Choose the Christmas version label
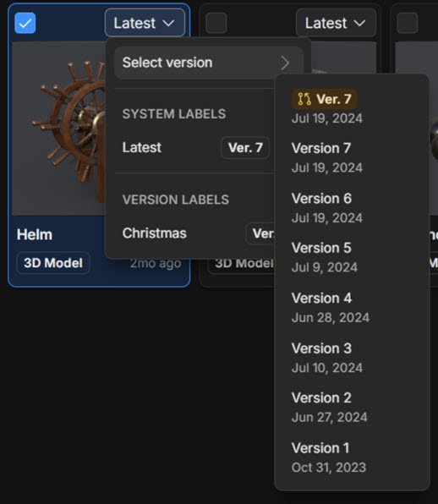 [x=194, y=233]
